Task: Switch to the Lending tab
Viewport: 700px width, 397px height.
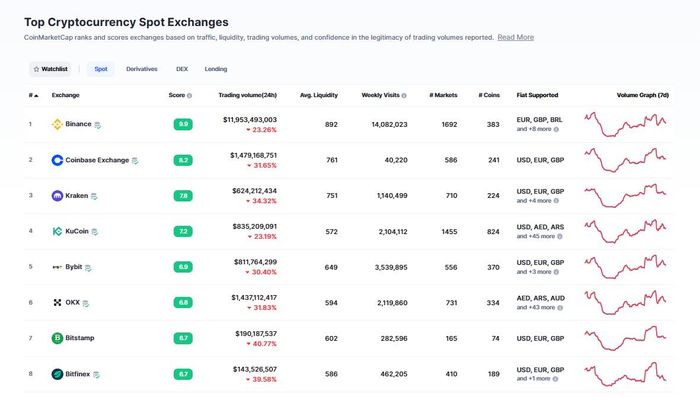Action: coord(216,69)
